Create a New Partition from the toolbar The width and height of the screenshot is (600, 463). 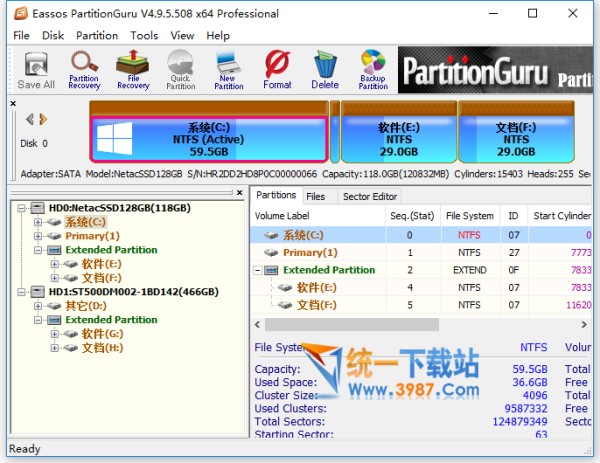point(229,70)
